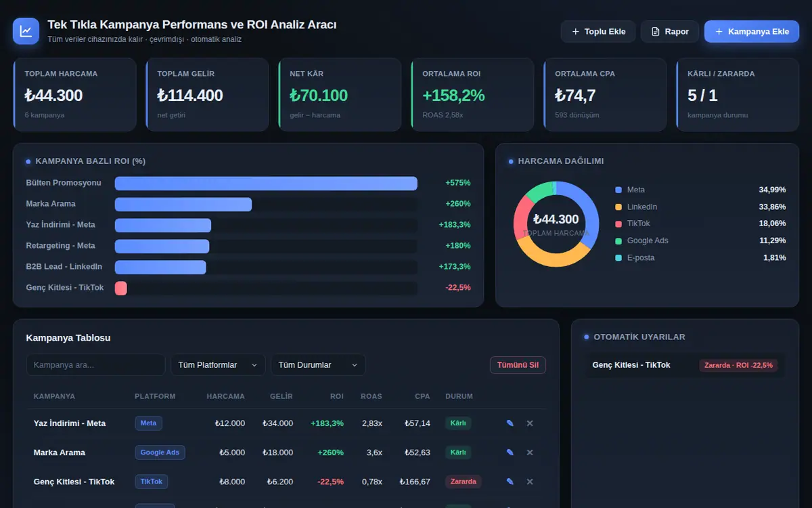This screenshot has width=812, height=508.
Task: Click the Ortalama ROI +158,2% card
Action: click(x=472, y=95)
